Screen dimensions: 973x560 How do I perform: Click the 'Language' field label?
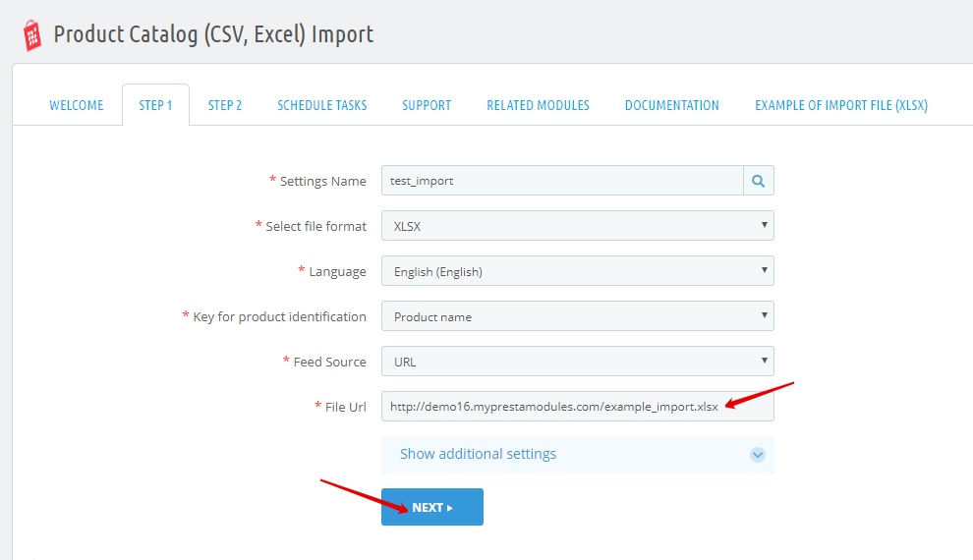[337, 271]
